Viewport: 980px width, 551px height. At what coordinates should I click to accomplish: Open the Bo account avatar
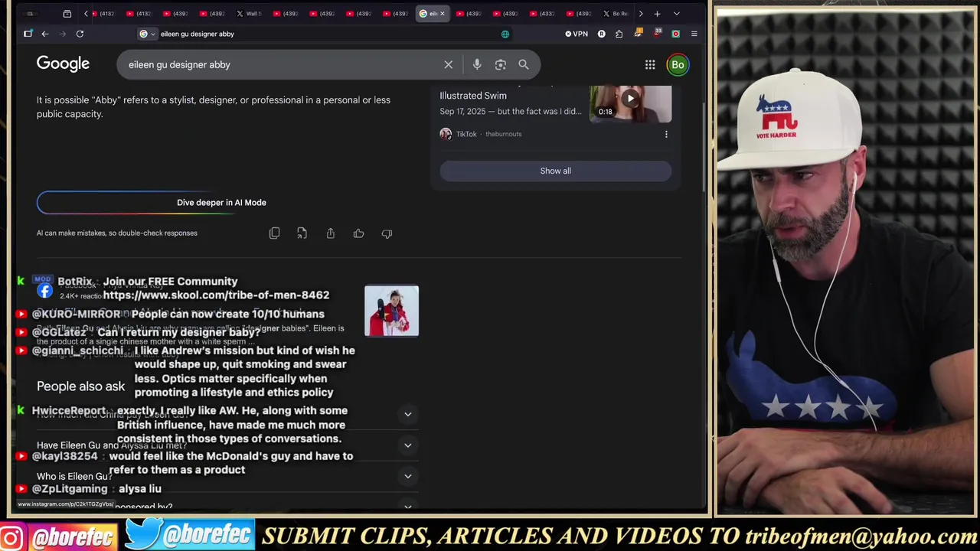(x=678, y=65)
